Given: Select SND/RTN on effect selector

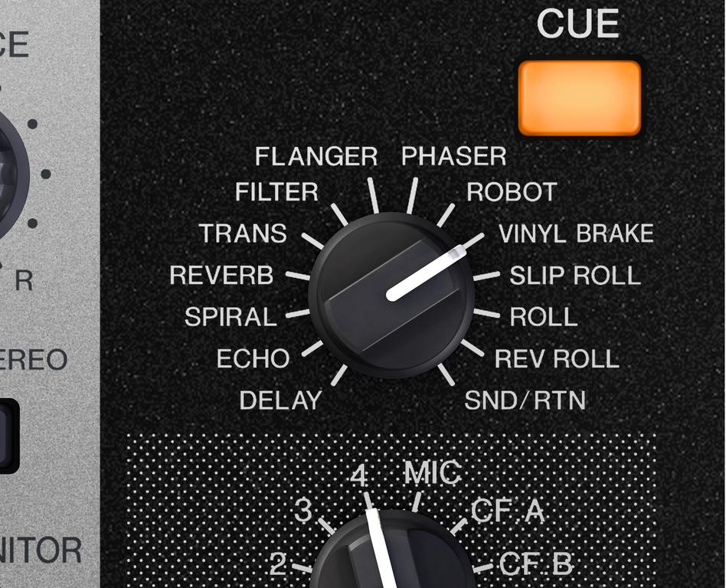Looking at the screenshot, I should point(525,400).
